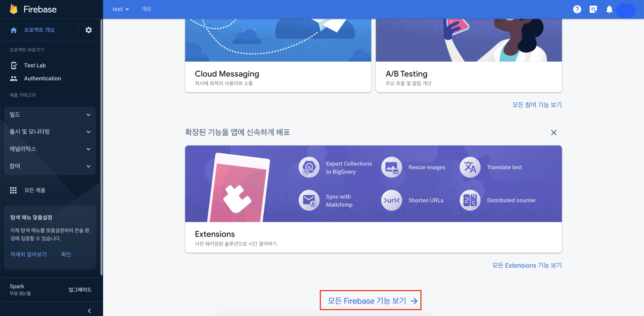644x316 pixels.
Task: Click the Distributed counter icon
Action: point(470,200)
